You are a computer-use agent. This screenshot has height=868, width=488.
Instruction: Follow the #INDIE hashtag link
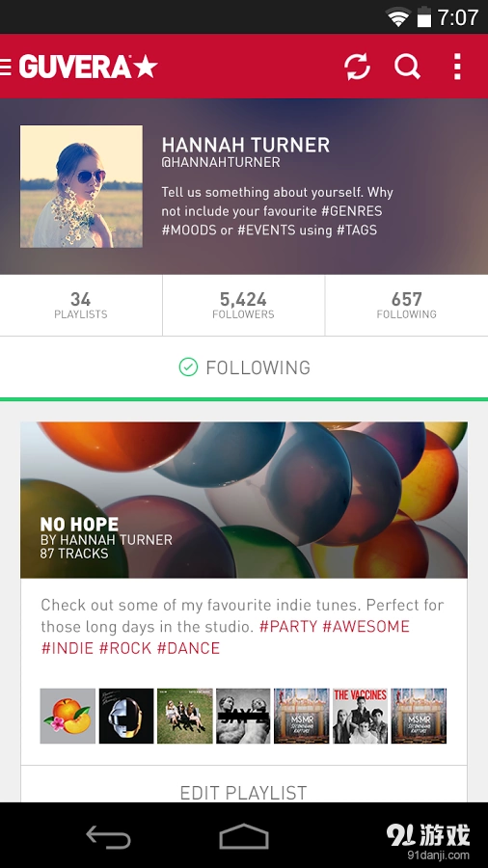point(68,648)
